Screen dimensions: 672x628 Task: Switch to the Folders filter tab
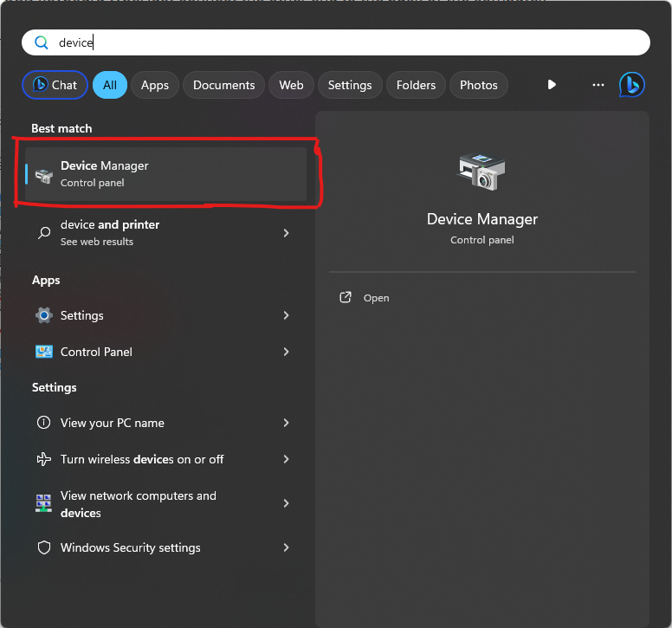click(416, 85)
